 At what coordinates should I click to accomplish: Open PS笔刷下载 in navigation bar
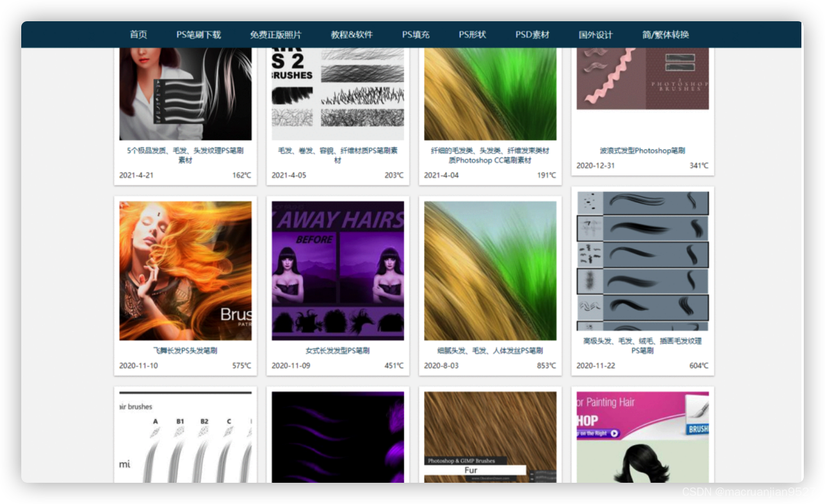pos(199,35)
